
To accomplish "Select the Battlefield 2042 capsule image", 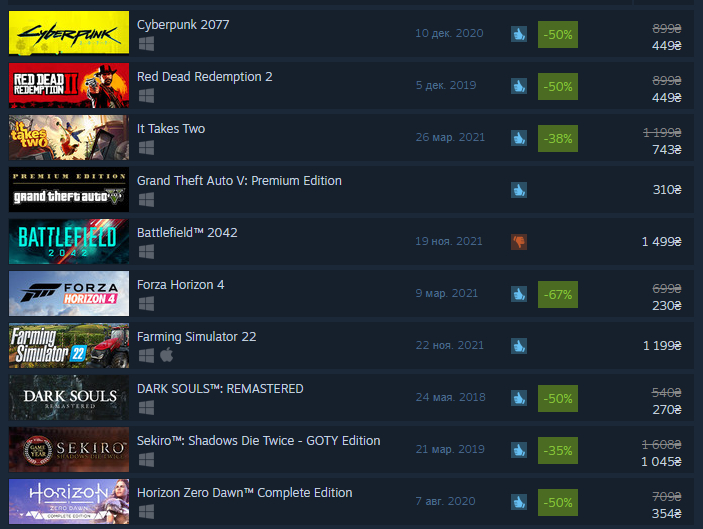I will click(x=69, y=241).
